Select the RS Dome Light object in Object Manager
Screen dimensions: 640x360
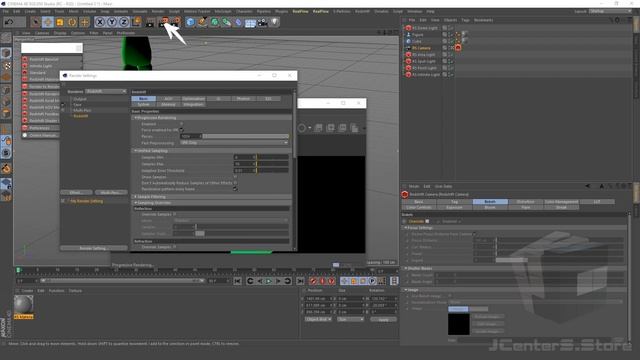coord(424,28)
